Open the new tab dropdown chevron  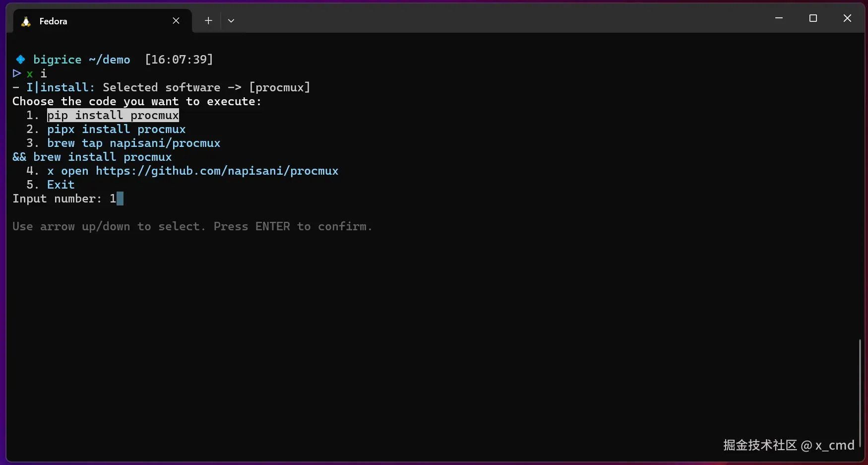231,21
